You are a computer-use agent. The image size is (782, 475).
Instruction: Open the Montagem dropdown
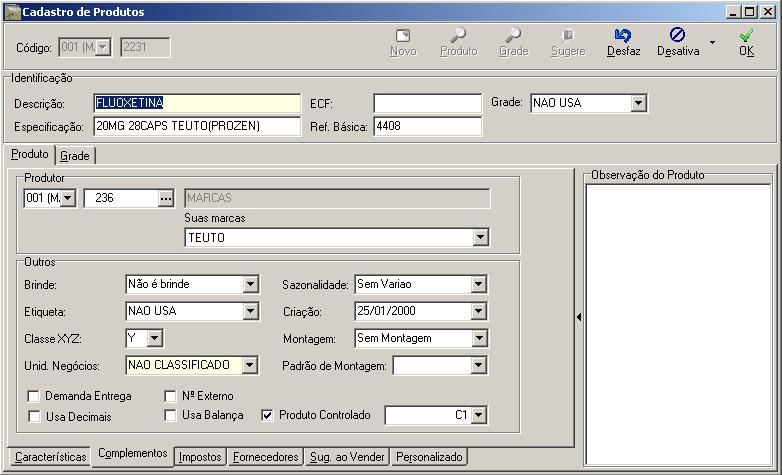[x=479, y=338]
